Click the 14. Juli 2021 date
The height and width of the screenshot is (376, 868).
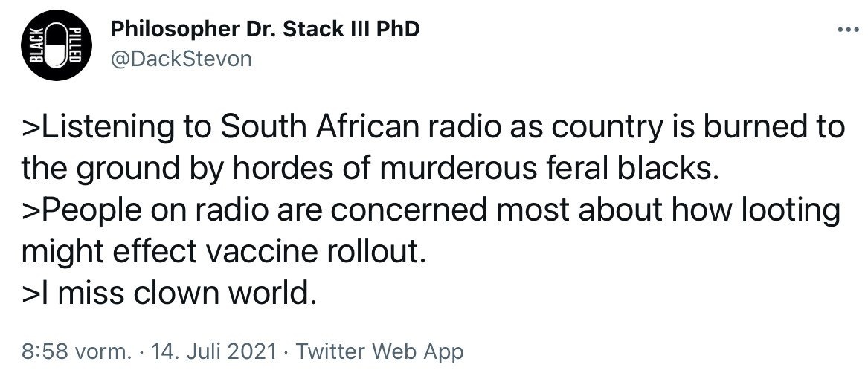point(215,350)
